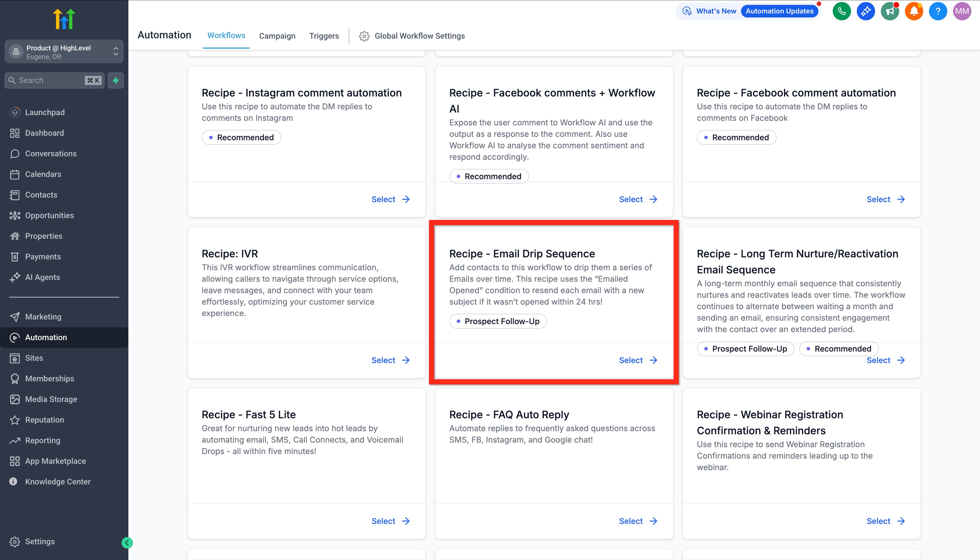Click the blue help question mark icon
This screenshot has width=980, height=560.
pos(938,11)
